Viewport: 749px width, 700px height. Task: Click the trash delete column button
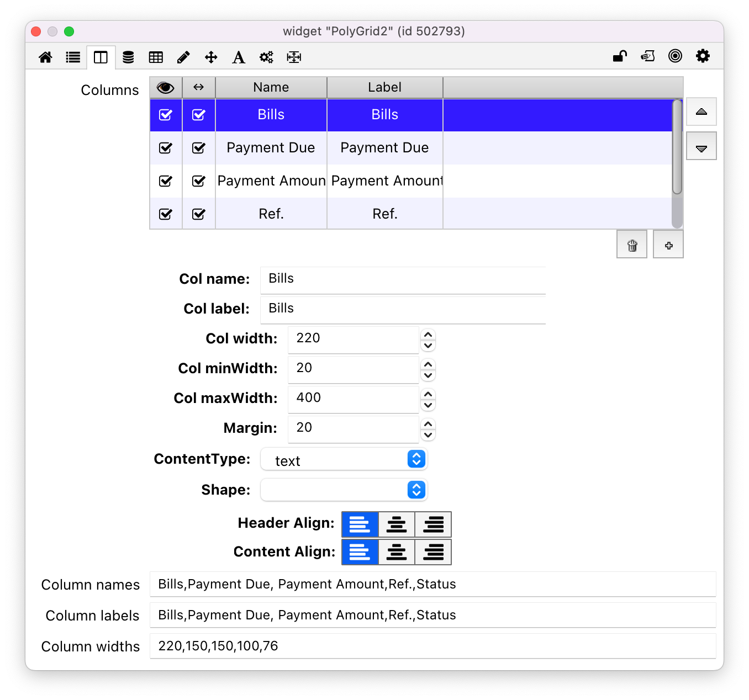coord(632,245)
